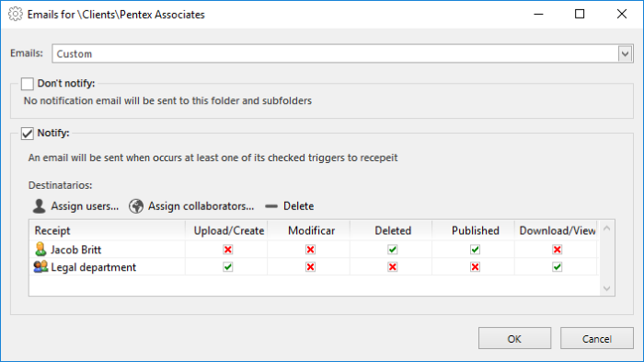
Task: Click the Assign collaborators globe icon
Action: pos(136,206)
